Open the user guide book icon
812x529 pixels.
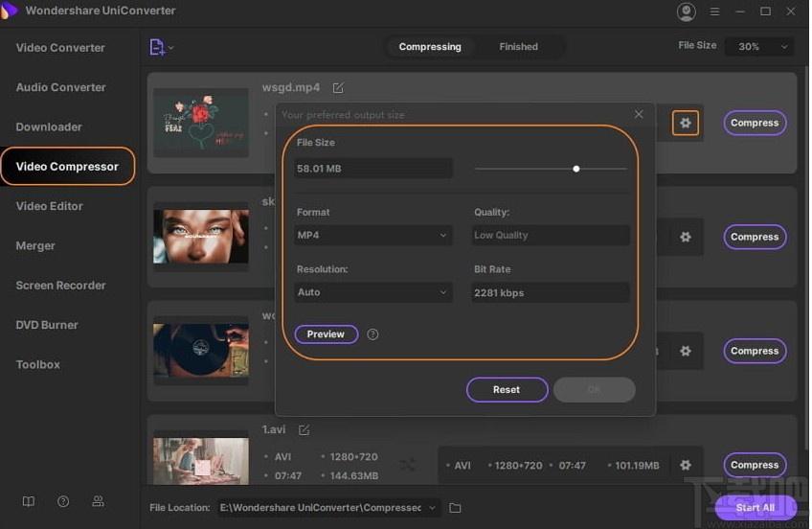pyautogui.click(x=29, y=501)
